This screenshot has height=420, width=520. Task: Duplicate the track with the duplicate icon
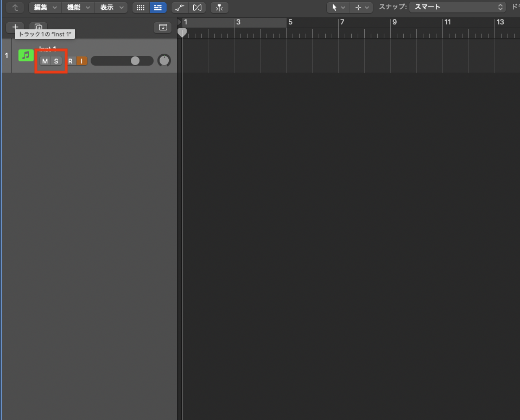coord(38,27)
